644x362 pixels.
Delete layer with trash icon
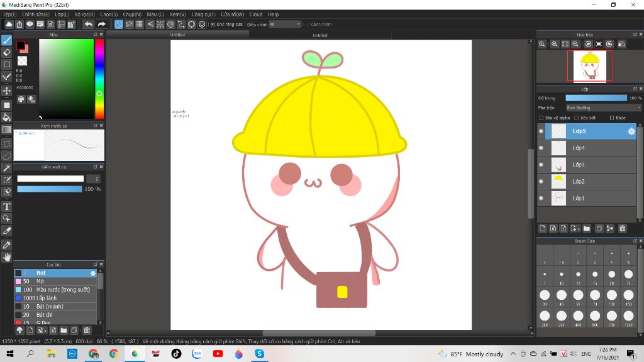622,228
